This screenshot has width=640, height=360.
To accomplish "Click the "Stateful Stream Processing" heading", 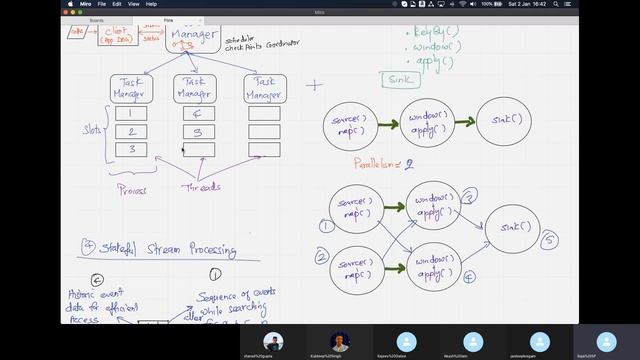I will click(x=167, y=249).
